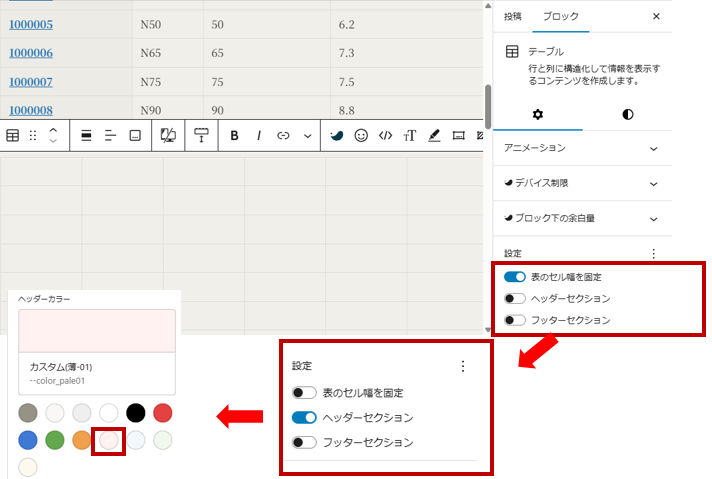Pick the pale blue color swatch
The height and width of the screenshot is (479, 712).
136,440
